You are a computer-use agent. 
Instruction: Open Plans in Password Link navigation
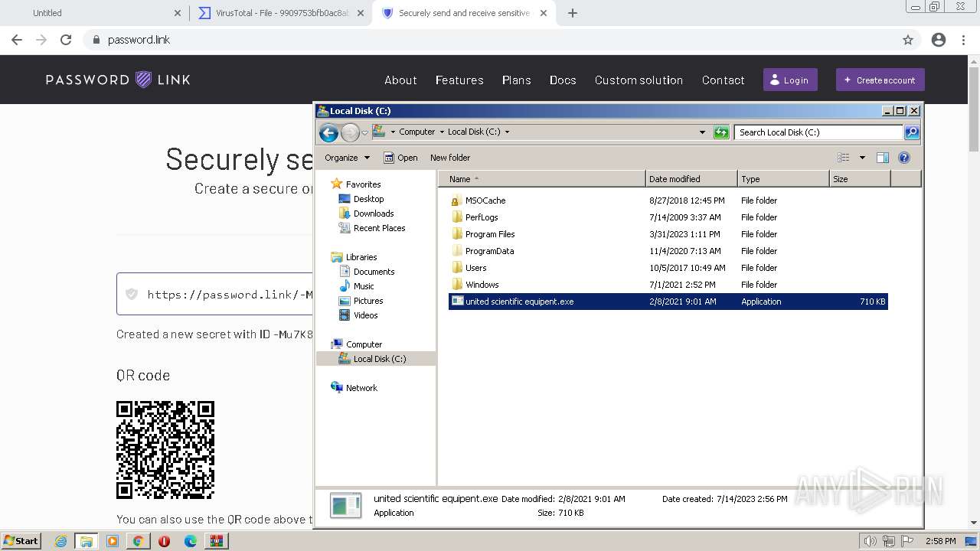(517, 80)
